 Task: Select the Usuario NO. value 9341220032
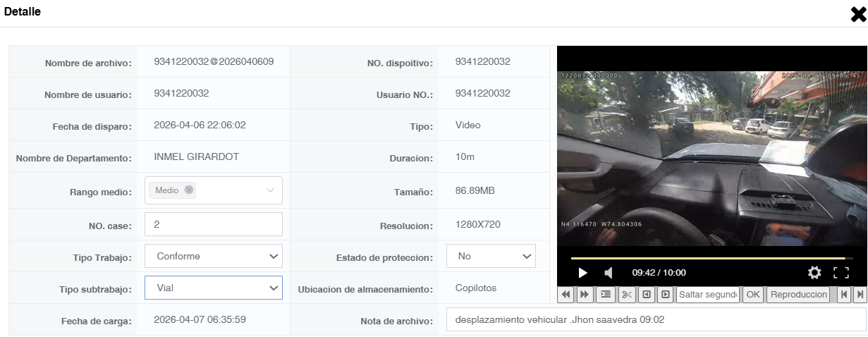point(483,93)
